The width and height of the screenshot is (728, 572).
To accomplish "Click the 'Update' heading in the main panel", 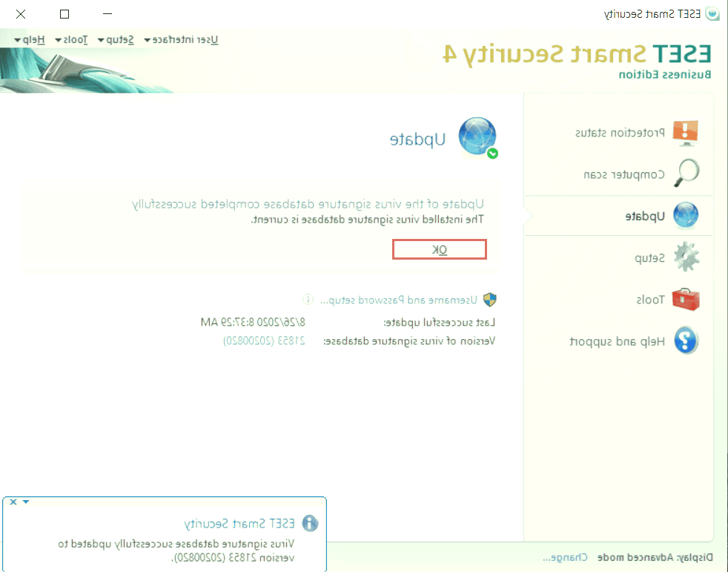I will coord(418,139).
